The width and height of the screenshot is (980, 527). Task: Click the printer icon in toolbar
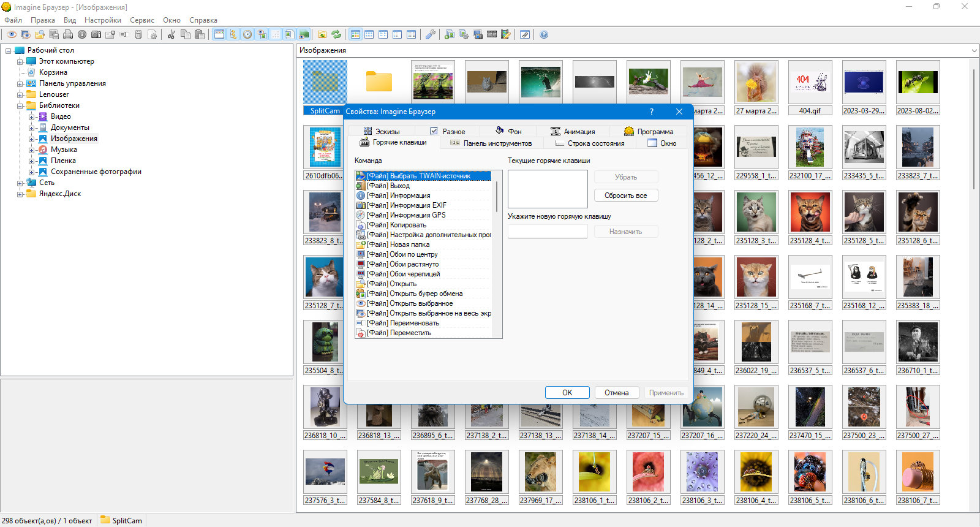68,34
